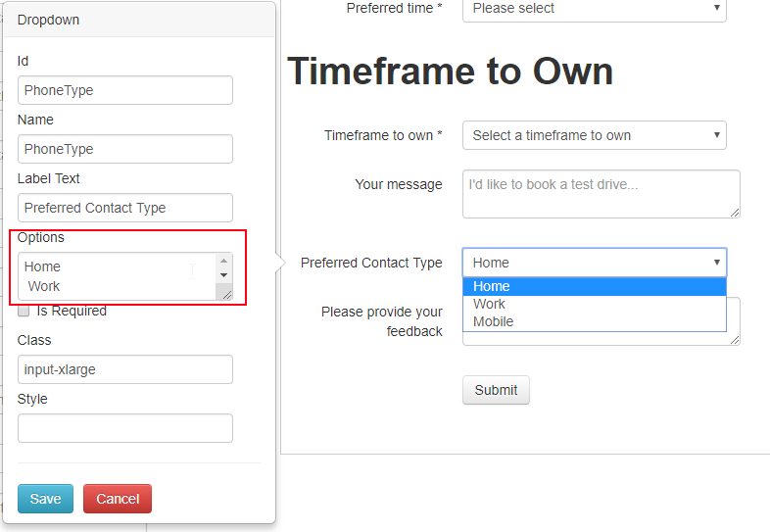Enable the Is Required checkbox
770x532 pixels.
coord(24,311)
